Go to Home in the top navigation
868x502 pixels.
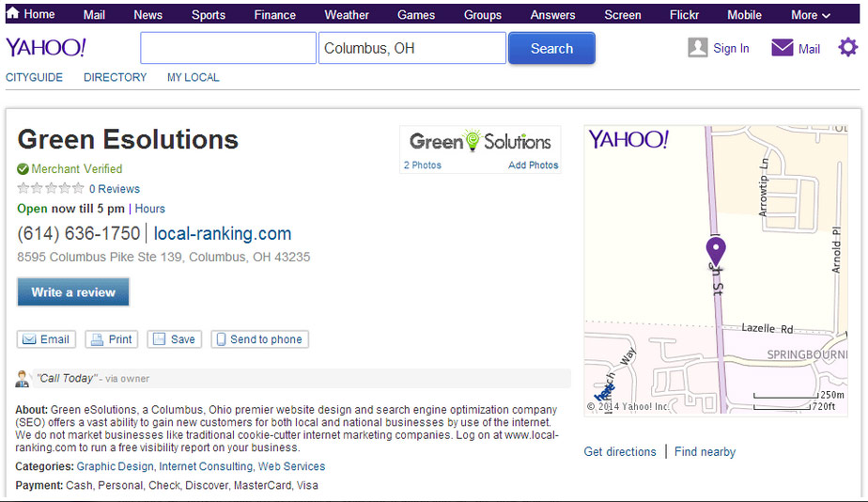(39, 14)
